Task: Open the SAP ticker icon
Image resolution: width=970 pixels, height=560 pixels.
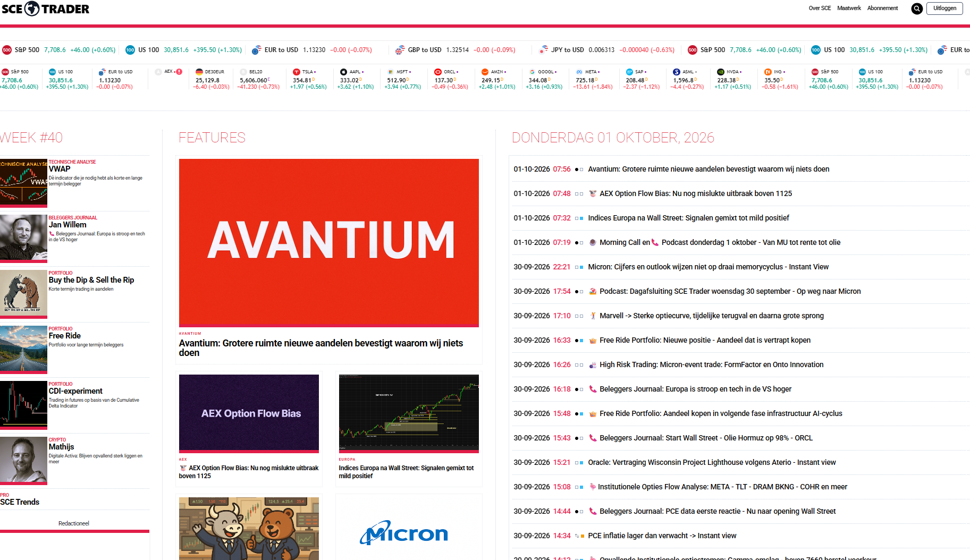Action: 629,72
